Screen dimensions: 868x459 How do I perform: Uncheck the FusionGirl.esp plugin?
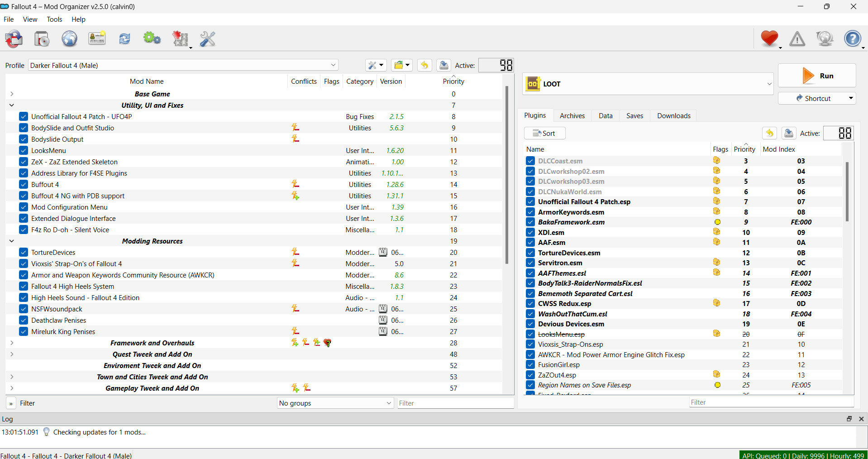[530, 364]
